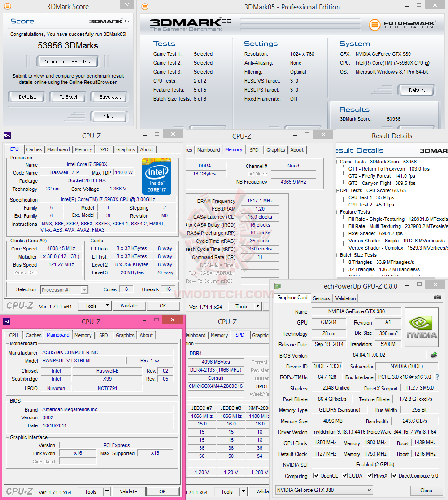
Task: Select the Pixel Shader 6904.2 fps row
Action: coord(375,233)
